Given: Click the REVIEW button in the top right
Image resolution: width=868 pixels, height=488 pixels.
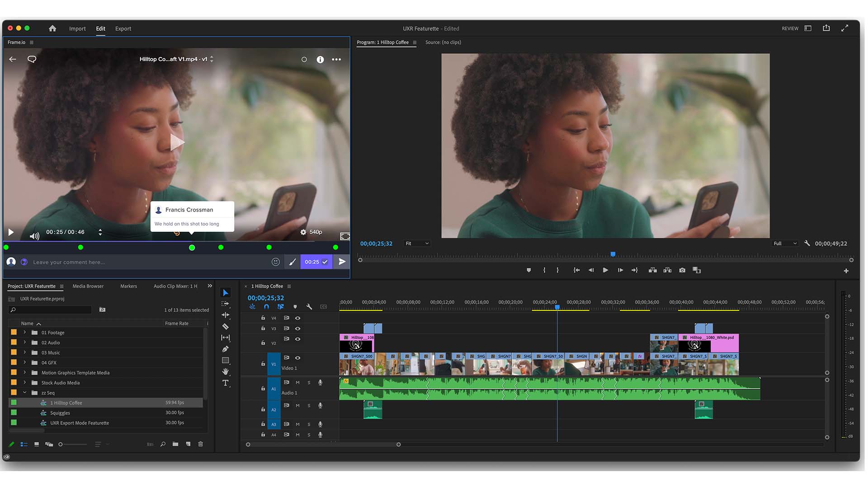Looking at the screenshot, I should click(x=790, y=28).
